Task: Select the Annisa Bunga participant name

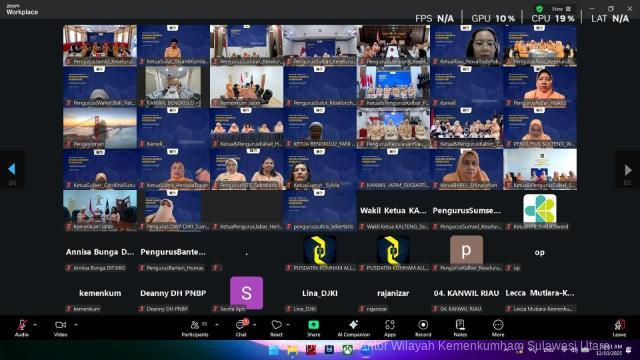Action: (100, 252)
